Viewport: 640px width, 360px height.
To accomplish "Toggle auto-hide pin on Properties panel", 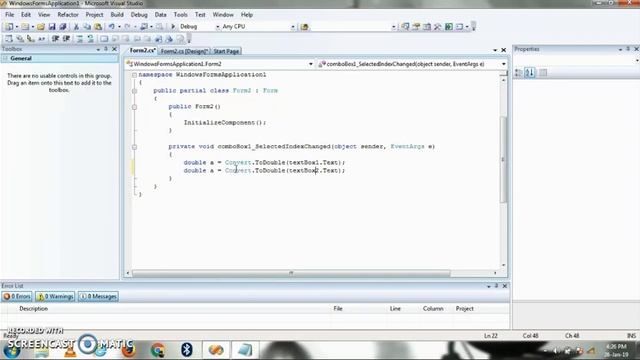I will pos(628,49).
